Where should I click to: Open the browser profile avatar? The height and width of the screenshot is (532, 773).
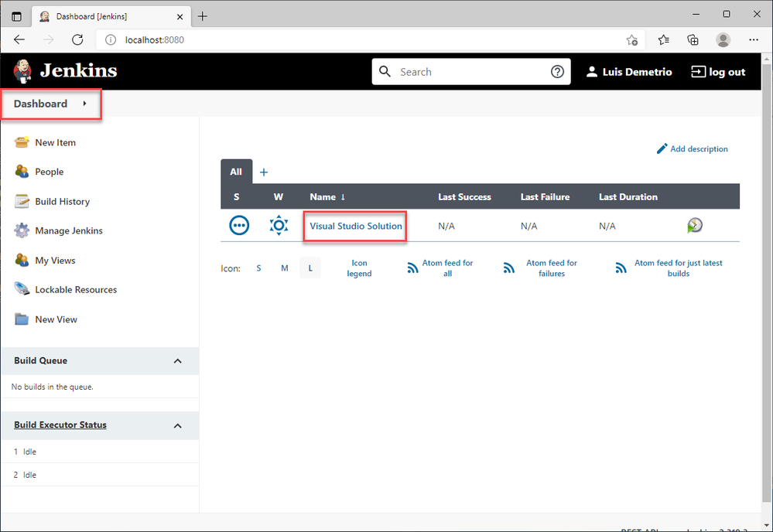(x=723, y=40)
